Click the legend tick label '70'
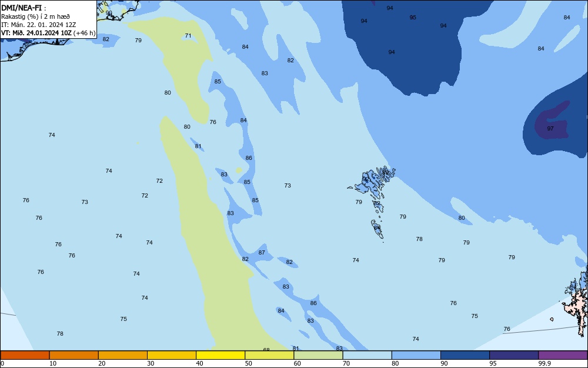This screenshot has height=368, width=588. pos(346,363)
